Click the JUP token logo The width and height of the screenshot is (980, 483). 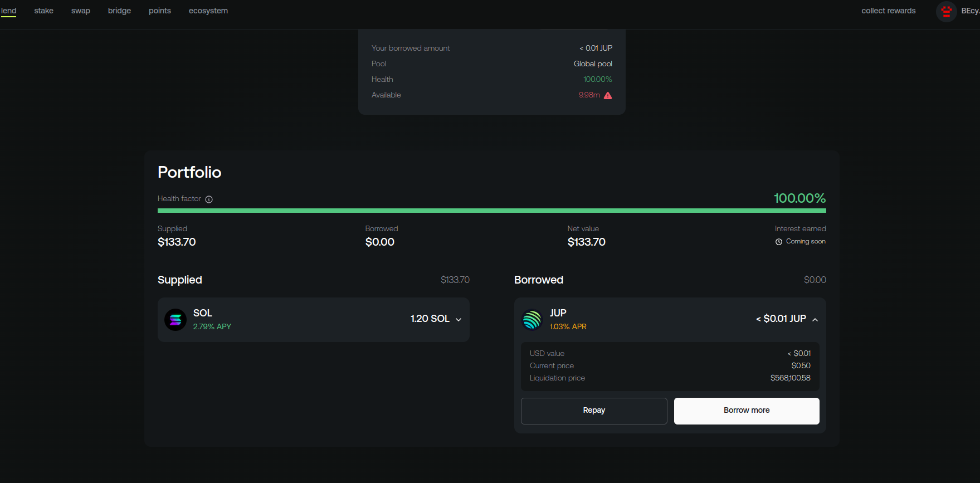click(x=532, y=320)
